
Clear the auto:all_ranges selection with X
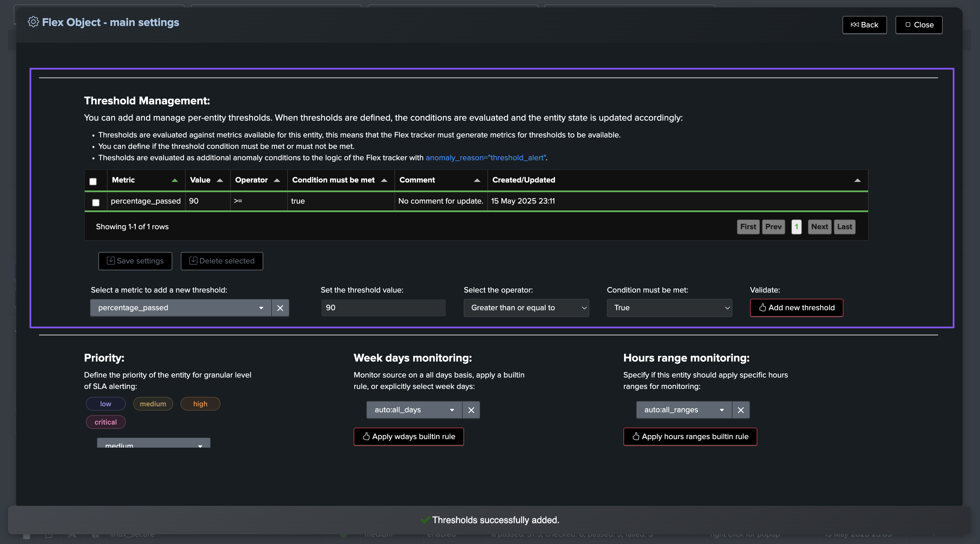[740, 410]
